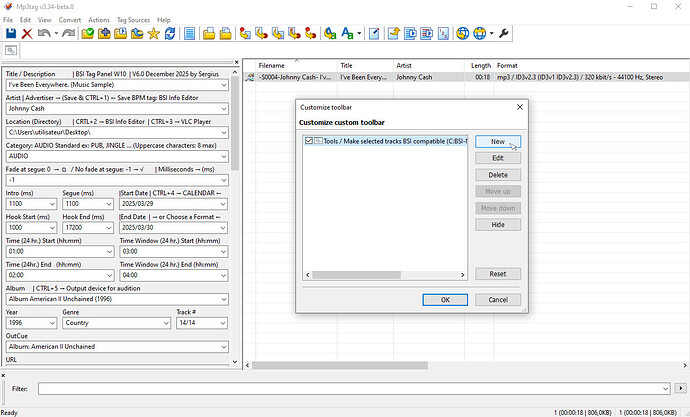Run Filename to Tag conversion icon

click(x=261, y=33)
